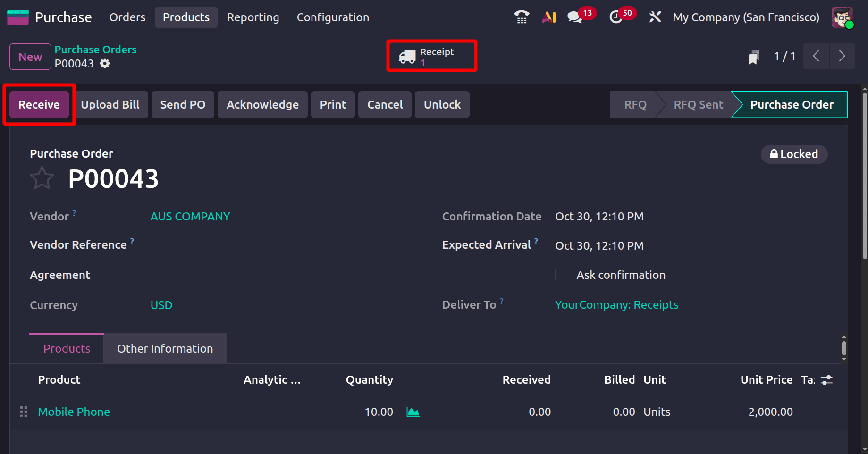
Task: Open the Reporting menu
Action: [253, 17]
